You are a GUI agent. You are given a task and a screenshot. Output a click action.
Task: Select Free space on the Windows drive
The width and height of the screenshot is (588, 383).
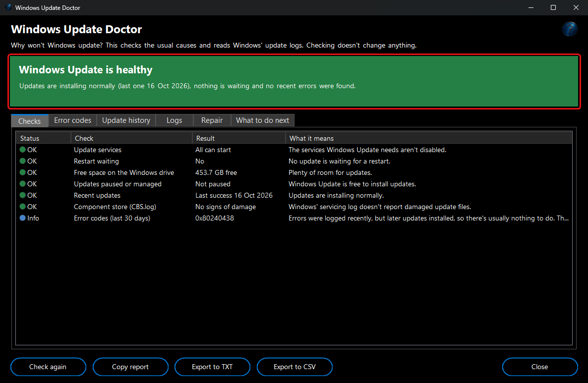coord(294,172)
